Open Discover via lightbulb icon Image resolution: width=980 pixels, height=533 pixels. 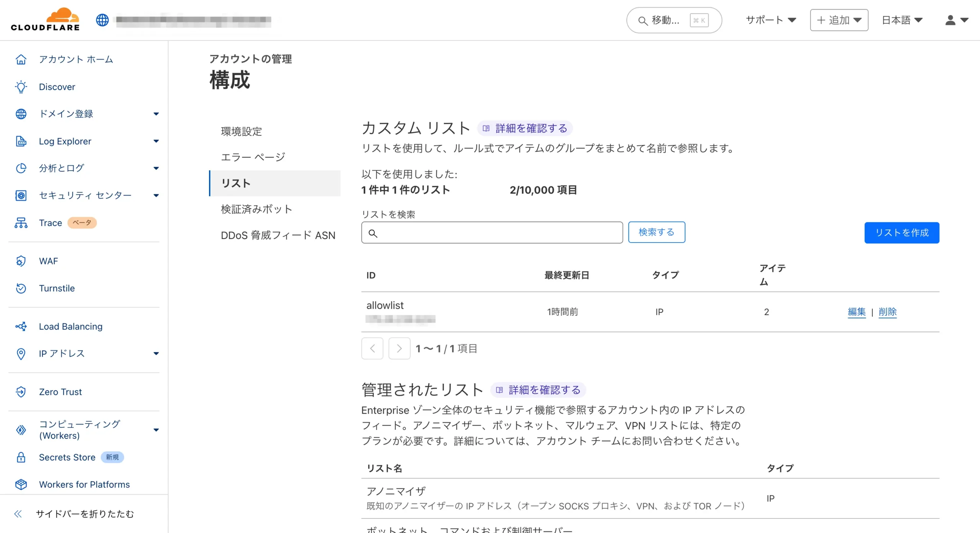click(21, 87)
